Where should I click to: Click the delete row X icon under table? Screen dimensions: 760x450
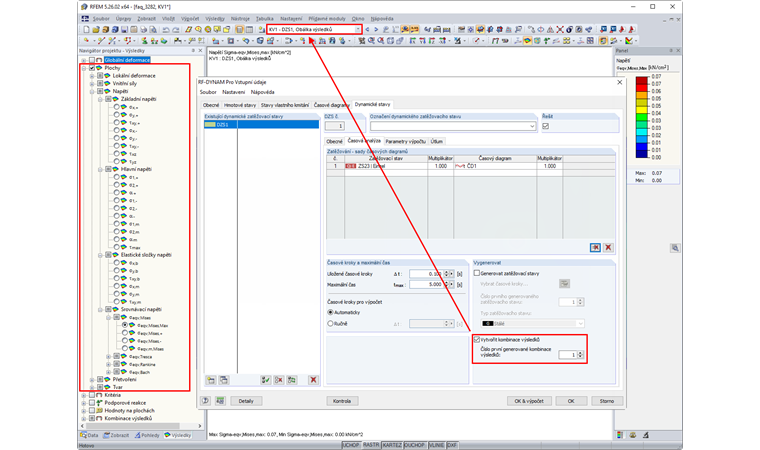(x=608, y=248)
